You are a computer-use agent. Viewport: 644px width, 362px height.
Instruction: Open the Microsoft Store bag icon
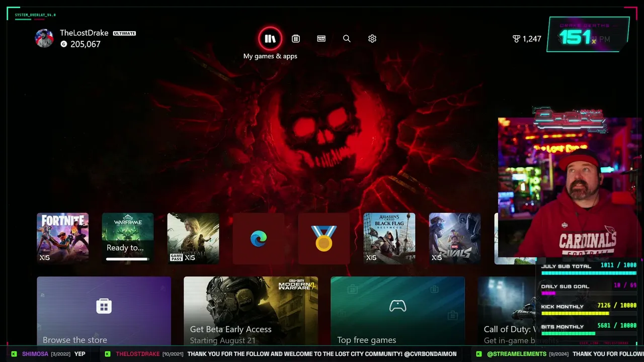coord(296,39)
